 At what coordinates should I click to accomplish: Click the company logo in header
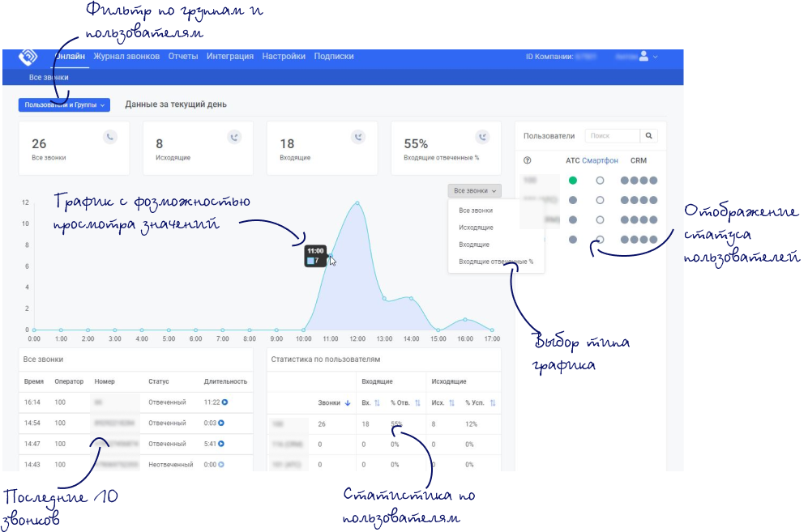[28, 57]
